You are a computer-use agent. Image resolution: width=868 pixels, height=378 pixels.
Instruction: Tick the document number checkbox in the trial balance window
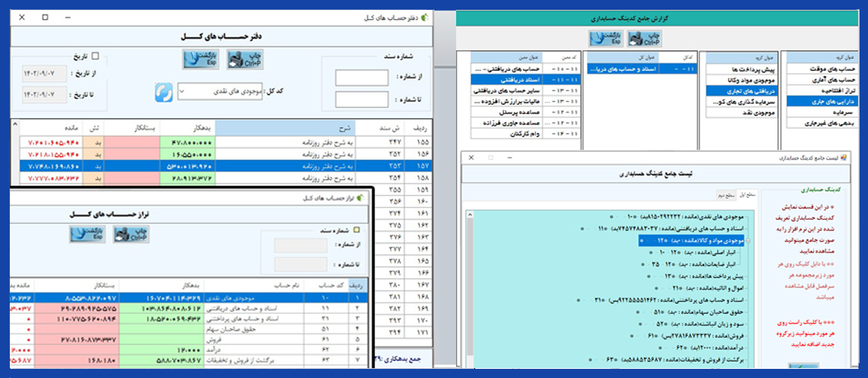coord(356,230)
